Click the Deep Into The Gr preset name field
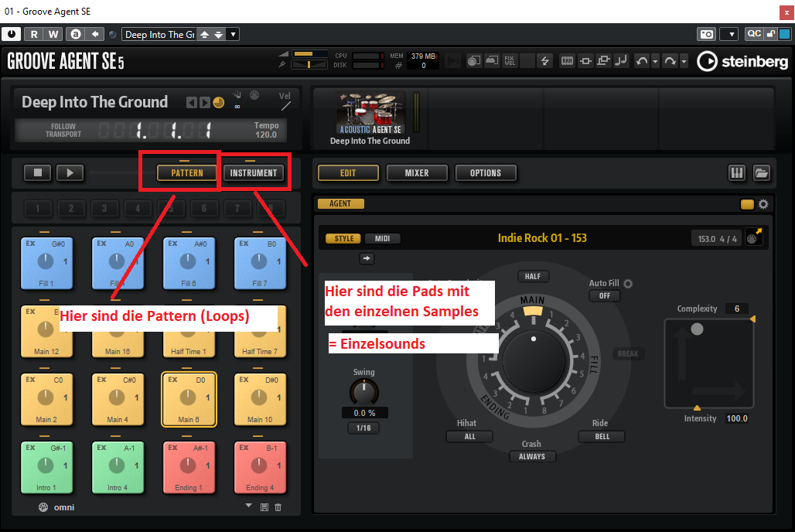795x532 pixels. point(159,35)
